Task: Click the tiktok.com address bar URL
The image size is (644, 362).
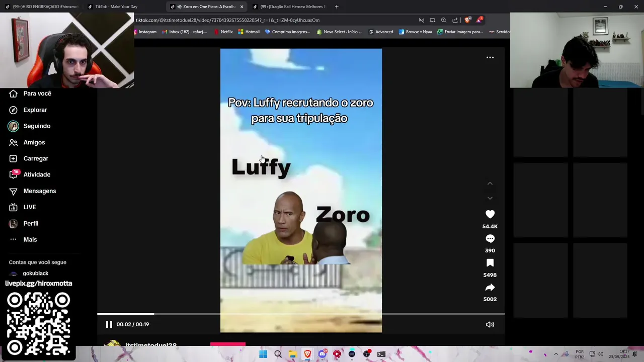Action: coord(227,20)
